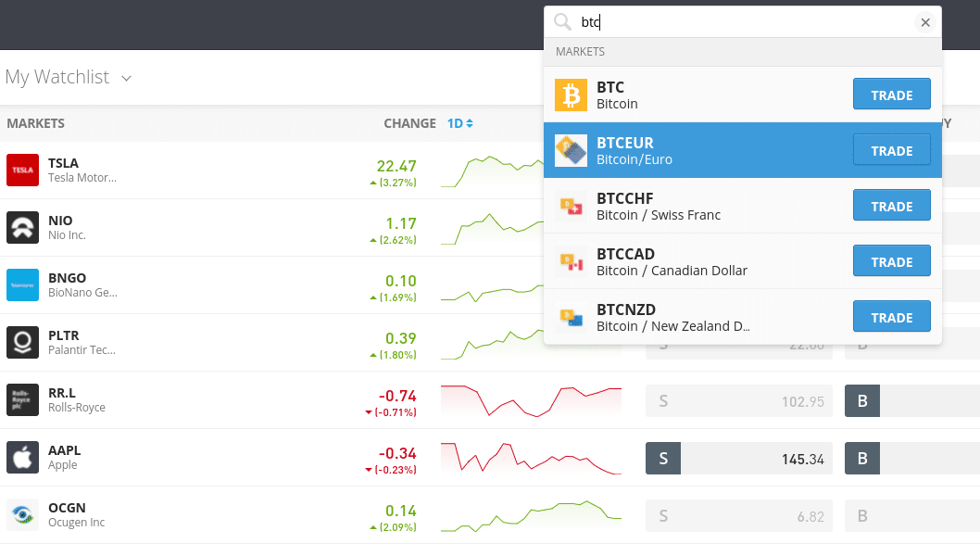Click the CHANGE column header
The width and height of the screenshot is (980, 556).
pyautogui.click(x=410, y=123)
